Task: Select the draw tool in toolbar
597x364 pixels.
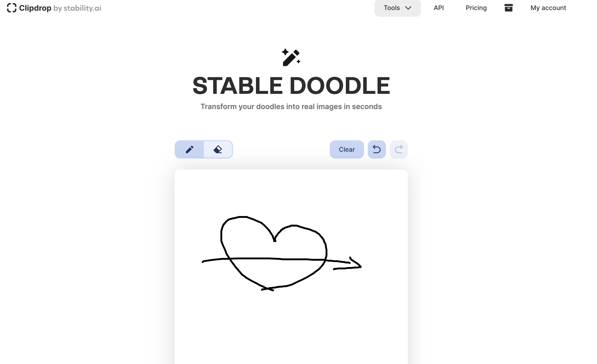Action: 189,149
